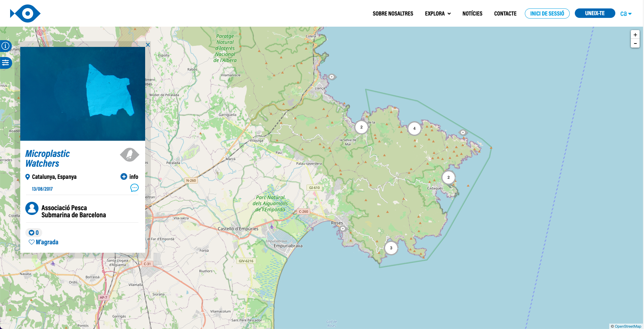
Task: Click the INICI DE SESSIÓ button
Action: coord(547,13)
